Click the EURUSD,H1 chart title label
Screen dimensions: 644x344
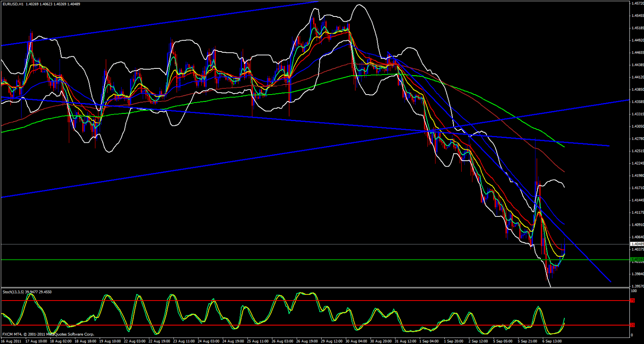(x=12, y=4)
